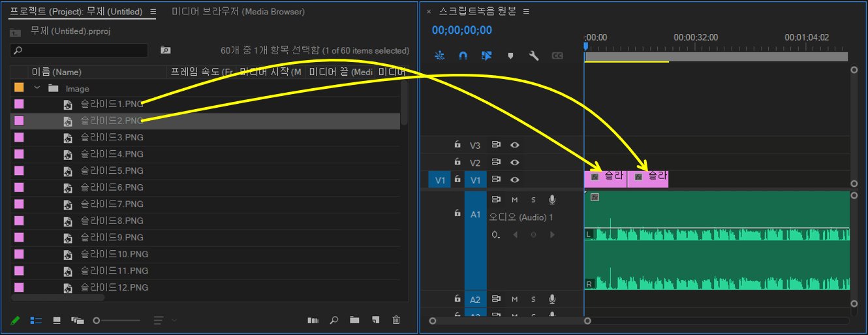Click pink label swatch of 슬라이드5.PNG
Screen dimensions: 868x335
click(x=19, y=170)
